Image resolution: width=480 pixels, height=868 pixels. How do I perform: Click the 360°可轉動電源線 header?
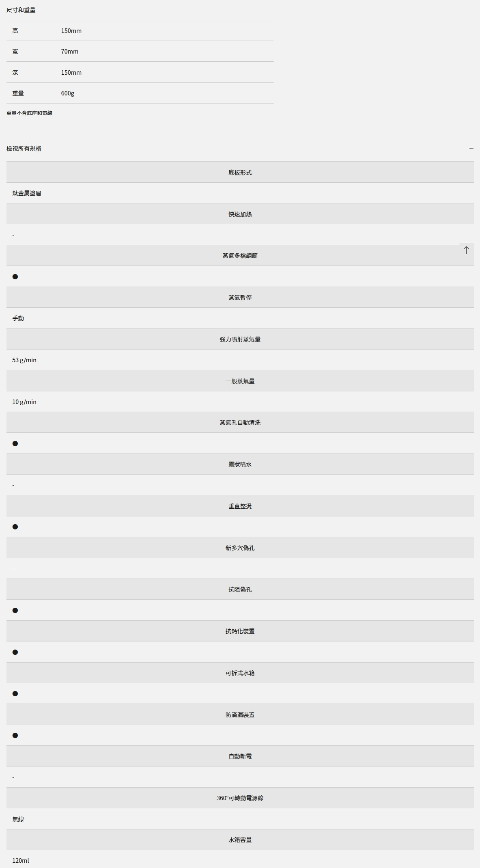click(x=240, y=798)
